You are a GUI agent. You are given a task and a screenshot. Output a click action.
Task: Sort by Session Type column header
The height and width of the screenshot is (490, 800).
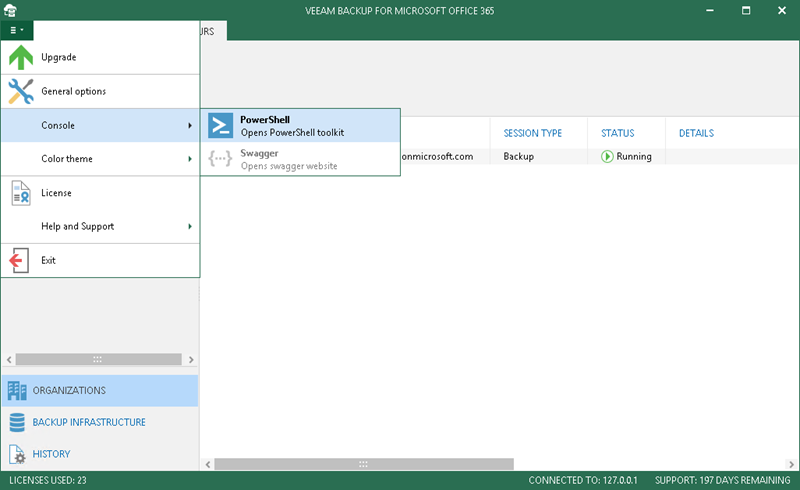coord(533,133)
